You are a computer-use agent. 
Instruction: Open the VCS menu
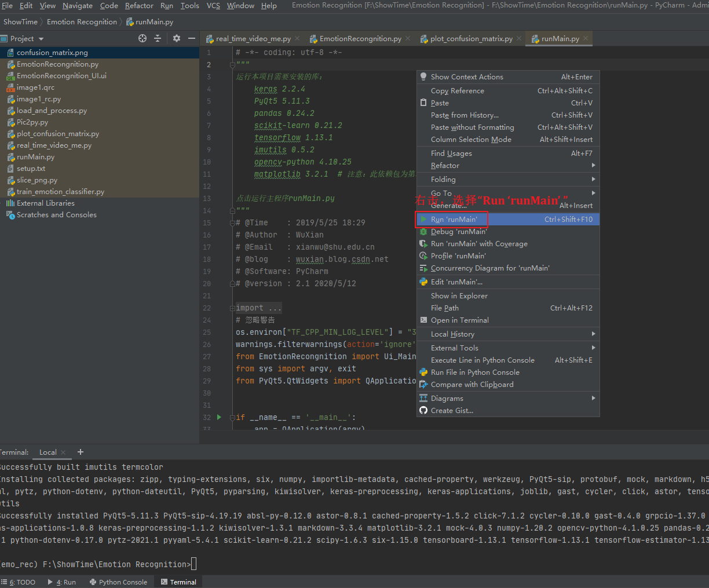click(x=213, y=5)
